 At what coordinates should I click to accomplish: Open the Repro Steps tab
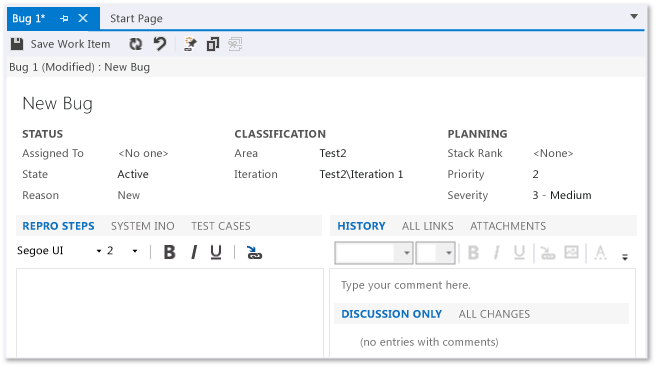58,226
